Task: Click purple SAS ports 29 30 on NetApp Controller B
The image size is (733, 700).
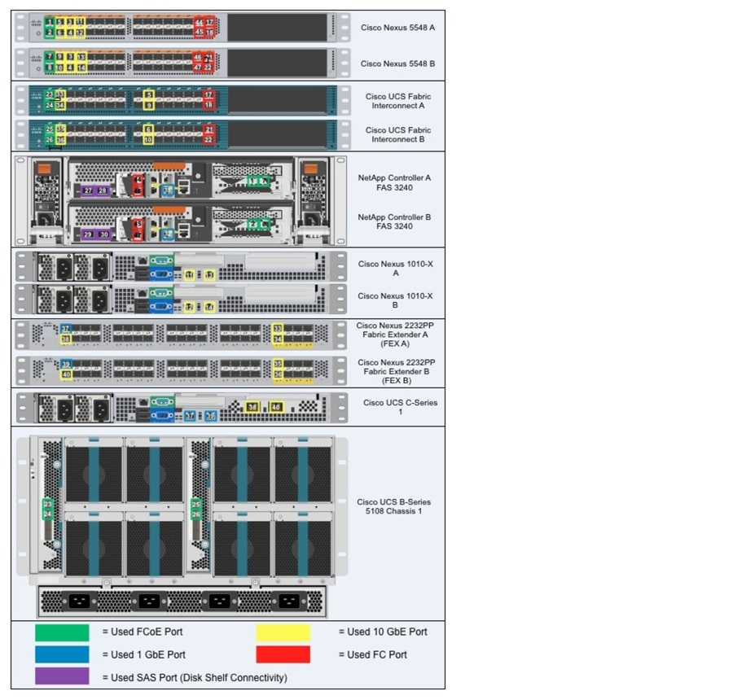Action: (x=96, y=234)
